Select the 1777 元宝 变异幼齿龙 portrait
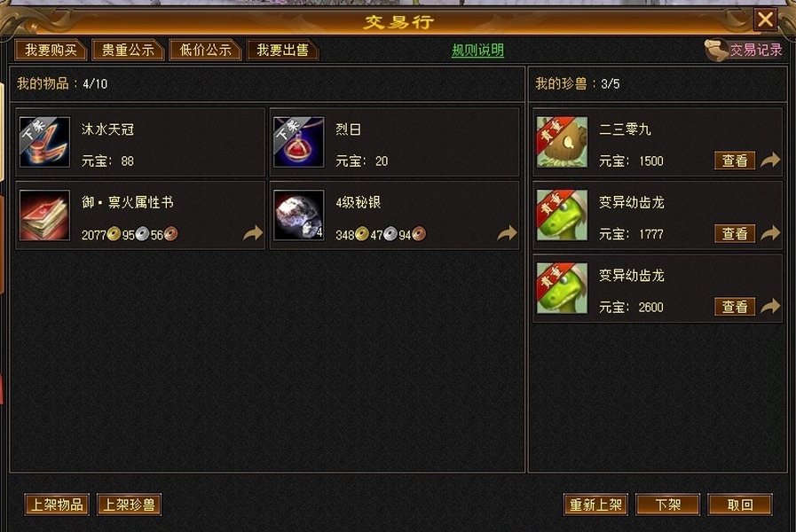 562,215
